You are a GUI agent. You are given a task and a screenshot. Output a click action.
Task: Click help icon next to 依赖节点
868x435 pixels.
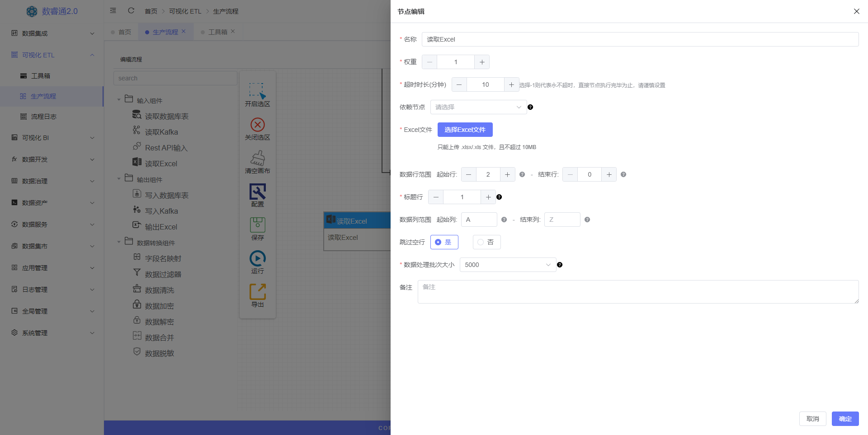point(530,107)
